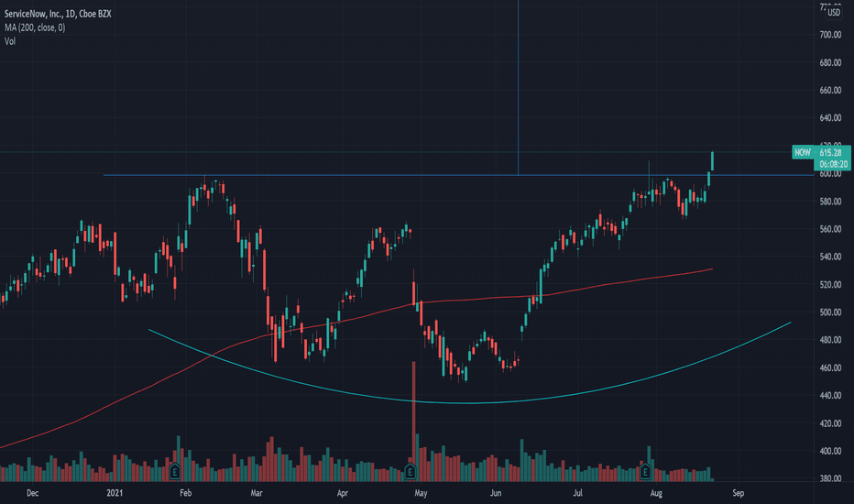The width and height of the screenshot is (854, 504).
Task: Click the 460.00 price axis label
Action: coord(830,367)
